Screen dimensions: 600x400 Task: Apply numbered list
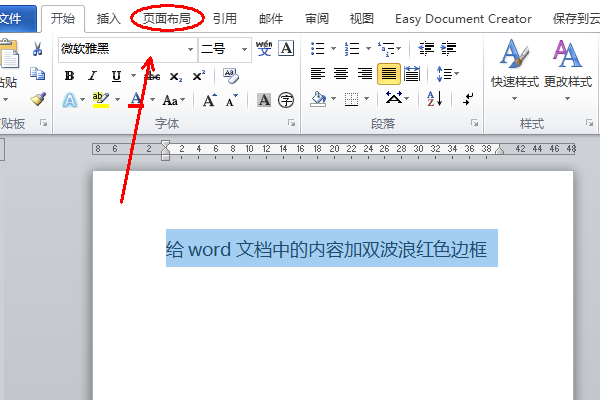tap(352, 49)
